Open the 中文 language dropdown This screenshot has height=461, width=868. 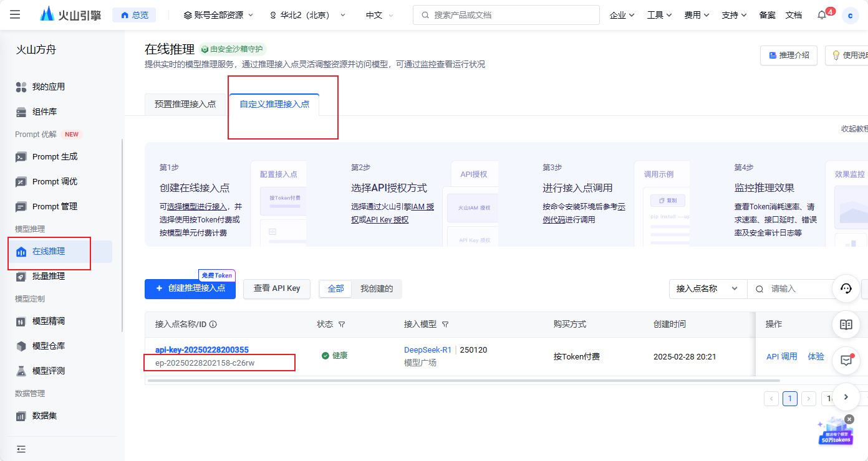point(380,15)
